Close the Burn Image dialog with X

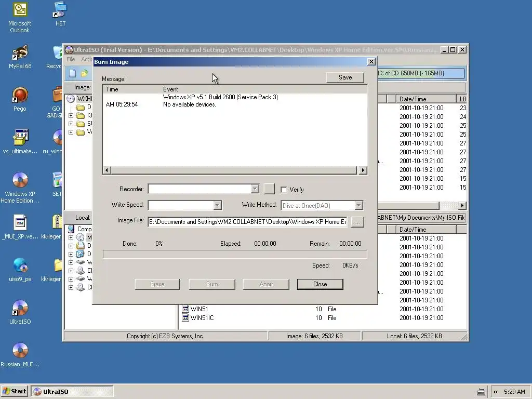371,62
